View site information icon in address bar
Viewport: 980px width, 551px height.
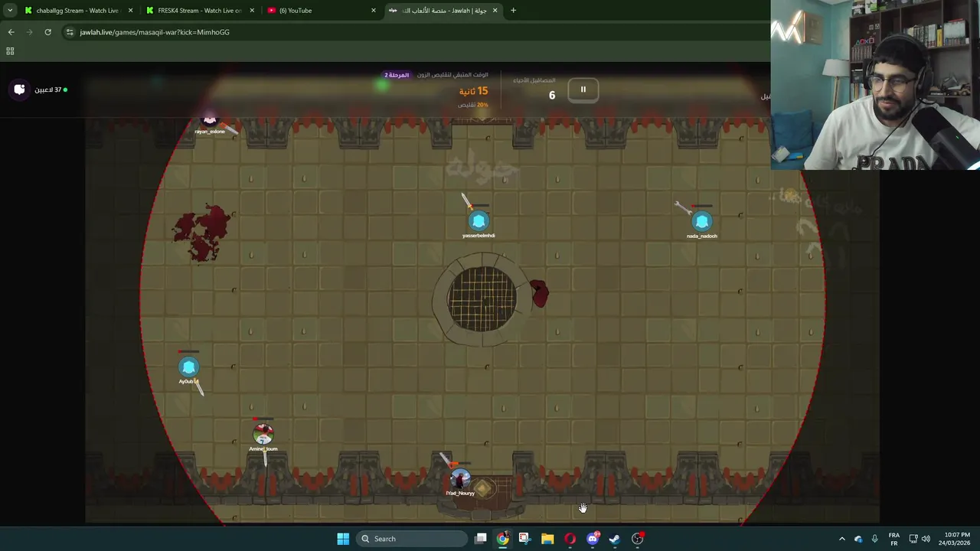70,32
